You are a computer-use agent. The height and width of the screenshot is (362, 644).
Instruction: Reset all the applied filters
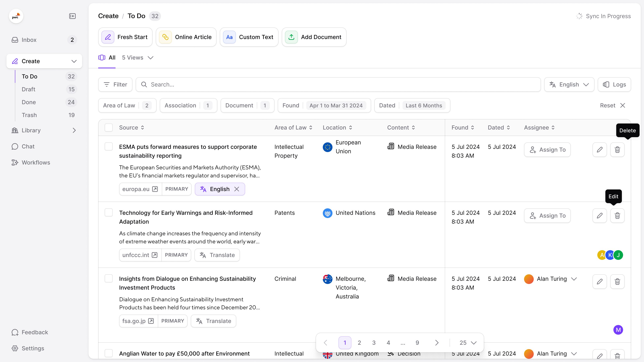612,105
